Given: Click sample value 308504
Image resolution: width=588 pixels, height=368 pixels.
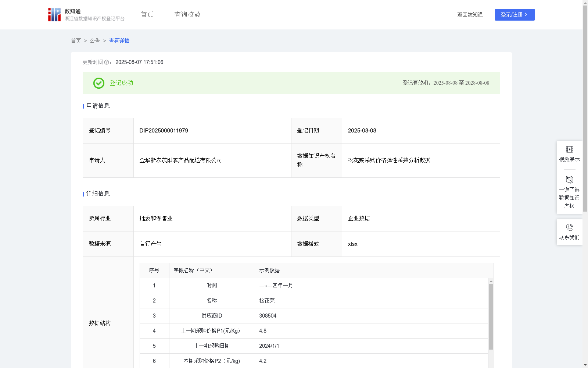Looking at the screenshot, I should tap(268, 316).
